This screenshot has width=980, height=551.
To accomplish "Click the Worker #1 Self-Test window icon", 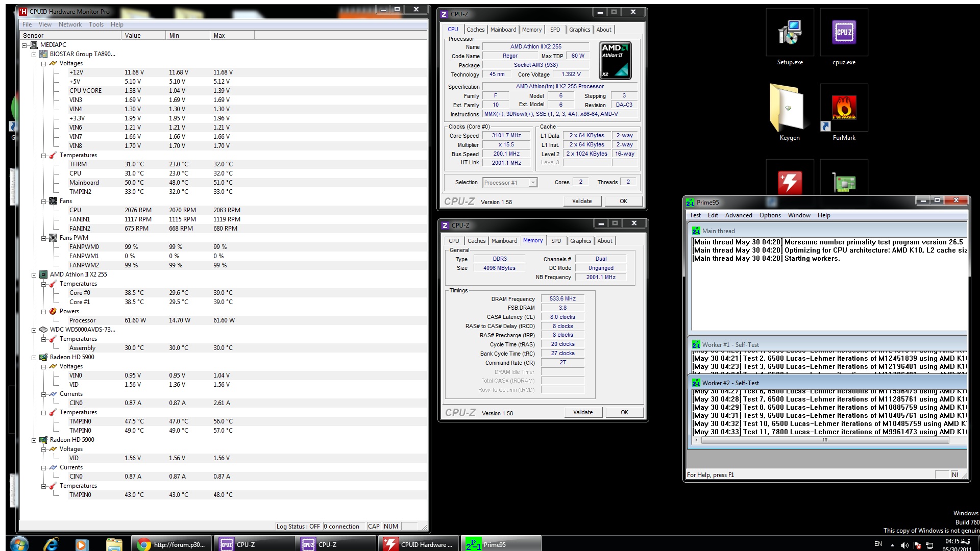I will pos(696,345).
